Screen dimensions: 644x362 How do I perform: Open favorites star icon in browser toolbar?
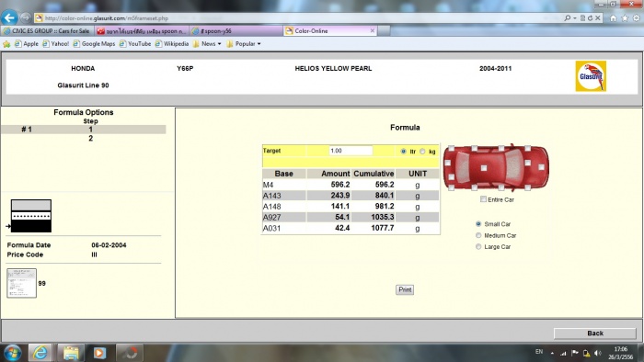click(625, 18)
